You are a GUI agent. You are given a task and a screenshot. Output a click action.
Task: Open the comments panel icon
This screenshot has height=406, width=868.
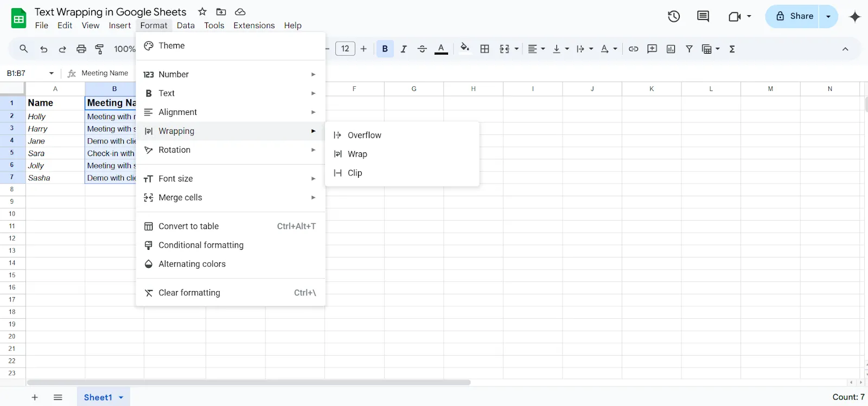point(703,16)
